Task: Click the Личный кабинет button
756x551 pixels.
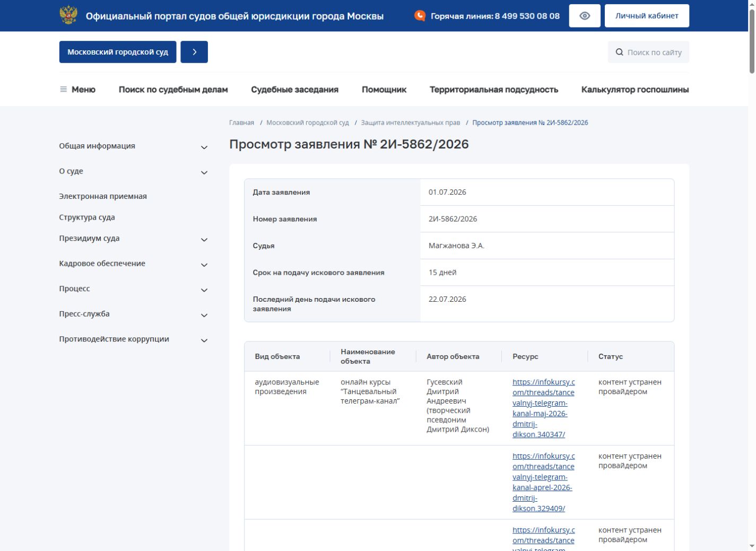Action: pos(647,16)
